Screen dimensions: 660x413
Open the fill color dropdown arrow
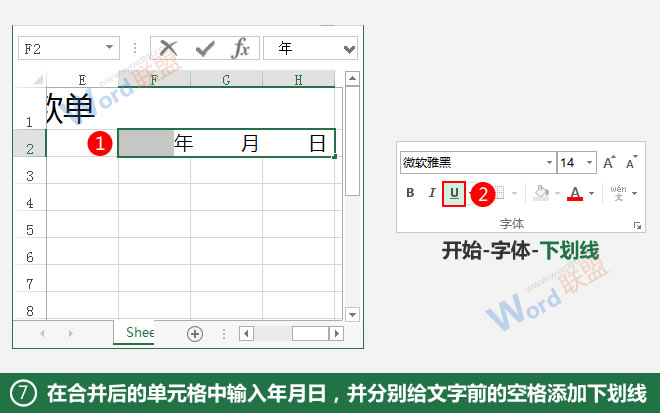pyautogui.click(x=557, y=193)
